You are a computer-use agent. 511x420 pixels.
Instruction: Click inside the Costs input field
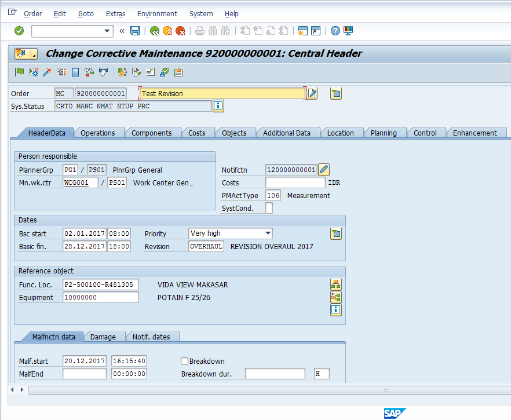pyautogui.click(x=295, y=182)
